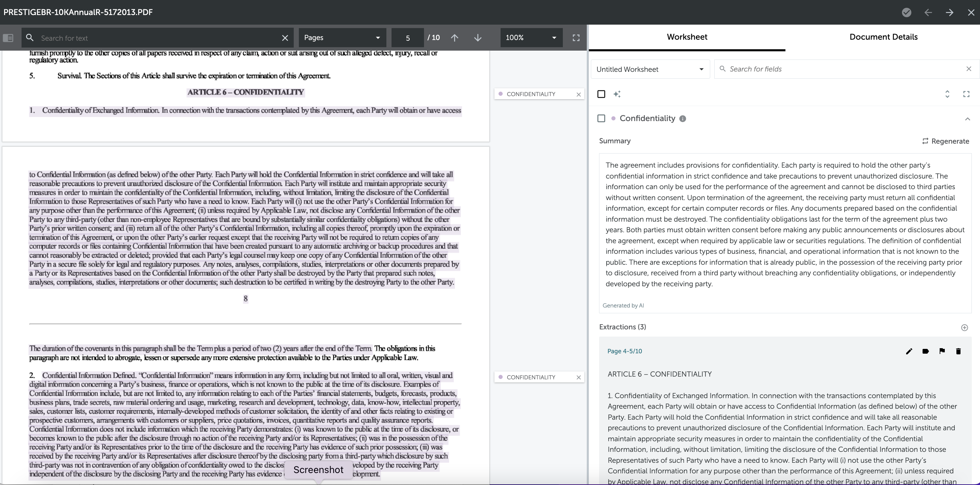980x485 pixels.
Task: Remove the lower CONFIDENTIALITY annotation tag
Action: pos(579,377)
